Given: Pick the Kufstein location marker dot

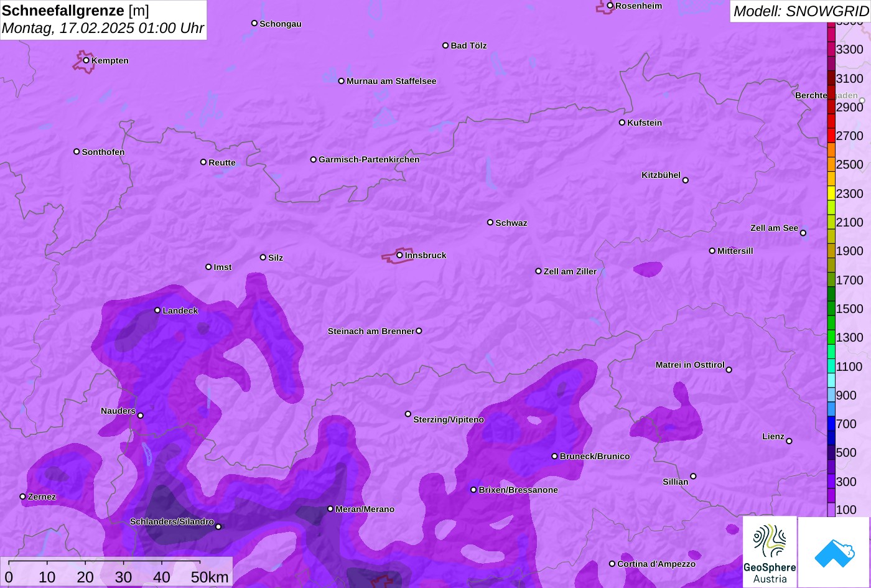Looking at the screenshot, I should tap(622, 123).
